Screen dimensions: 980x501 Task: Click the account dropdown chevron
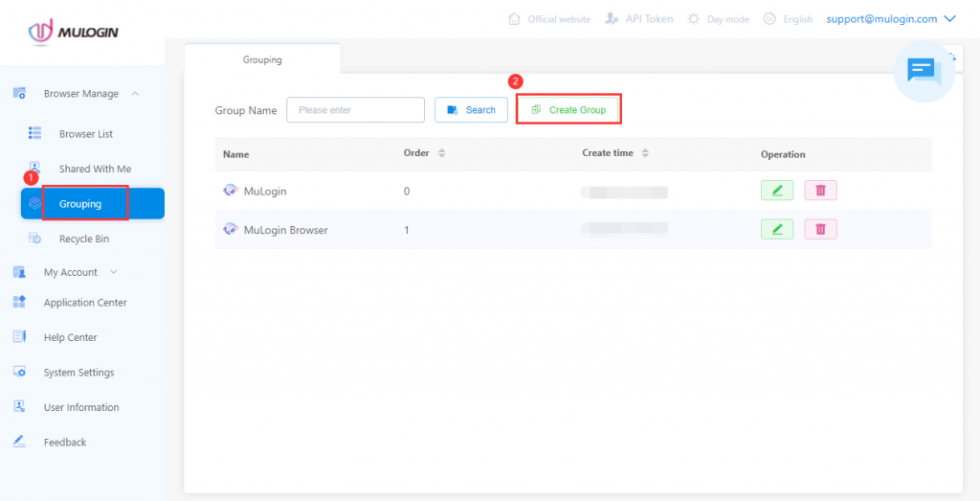pyautogui.click(x=950, y=19)
